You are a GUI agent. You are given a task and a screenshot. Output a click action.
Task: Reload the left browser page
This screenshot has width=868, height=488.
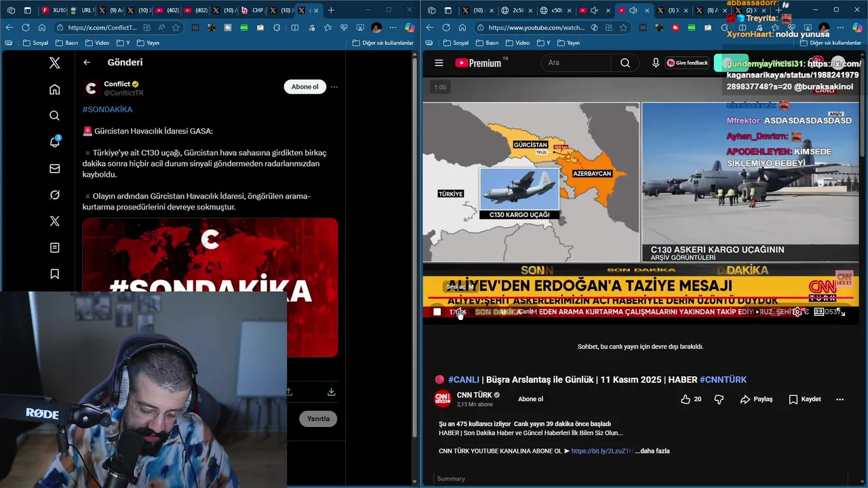26,28
